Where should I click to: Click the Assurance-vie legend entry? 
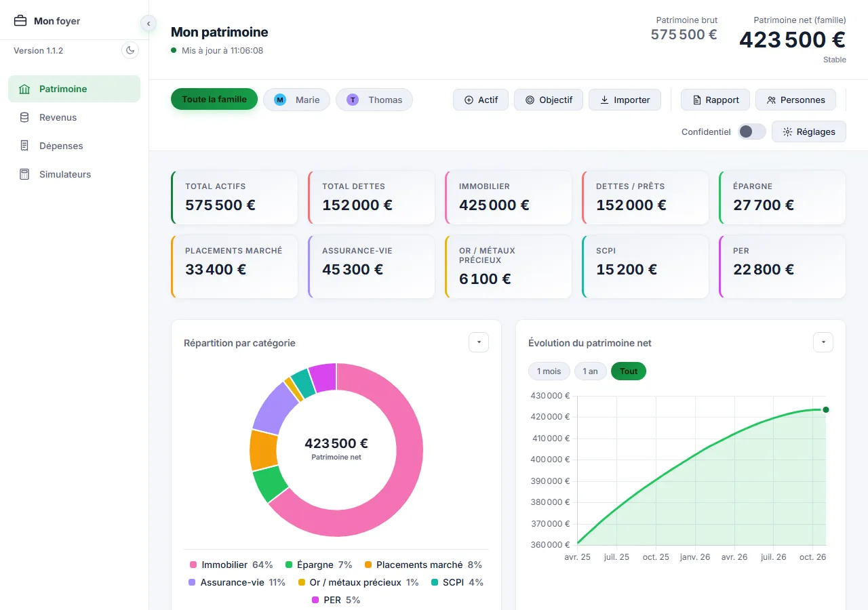tap(237, 582)
